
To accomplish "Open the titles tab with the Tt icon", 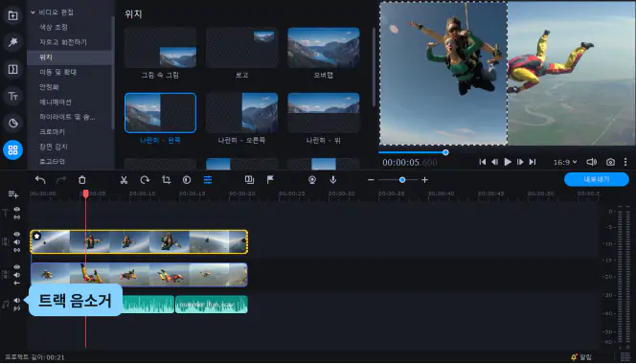I will point(12,96).
